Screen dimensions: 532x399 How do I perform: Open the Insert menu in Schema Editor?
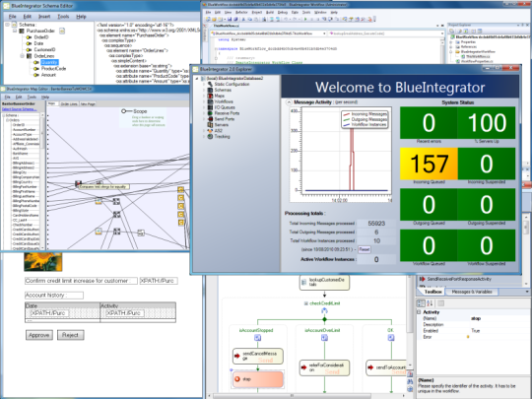[44, 17]
